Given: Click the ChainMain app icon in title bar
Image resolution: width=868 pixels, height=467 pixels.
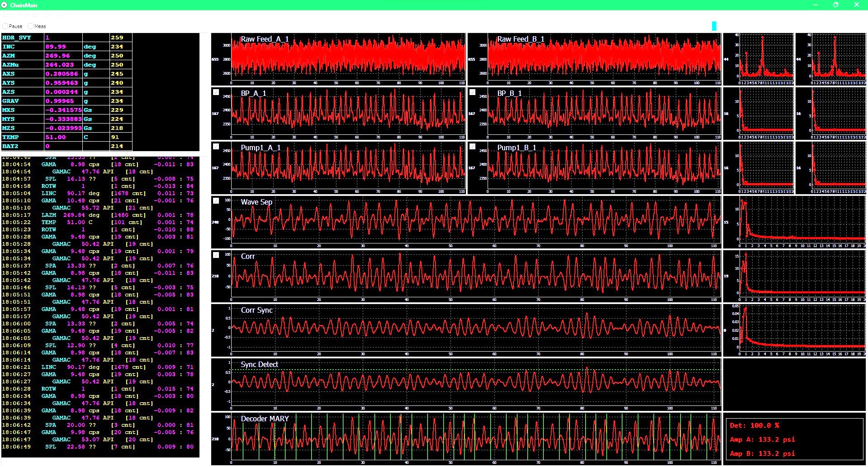Looking at the screenshot, I should pos(5,5).
